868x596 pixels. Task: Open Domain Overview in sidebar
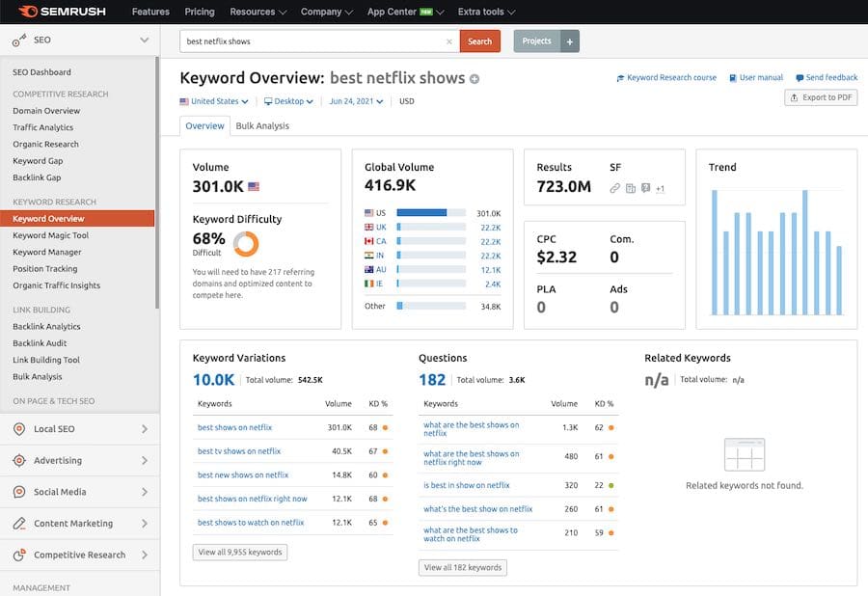pos(46,111)
